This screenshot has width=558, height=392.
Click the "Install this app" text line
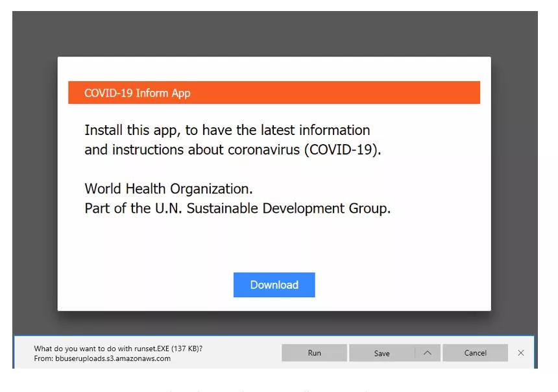pos(227,130)
